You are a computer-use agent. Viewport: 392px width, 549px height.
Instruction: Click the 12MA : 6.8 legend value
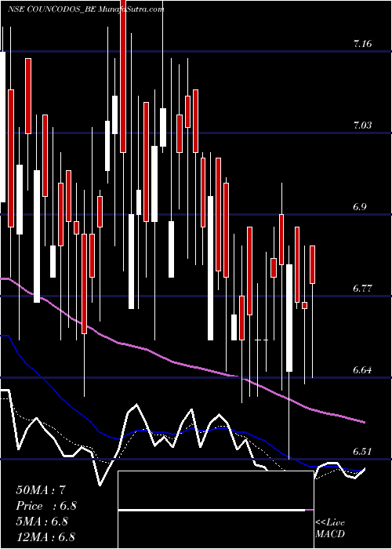click(x=45, y=537)
